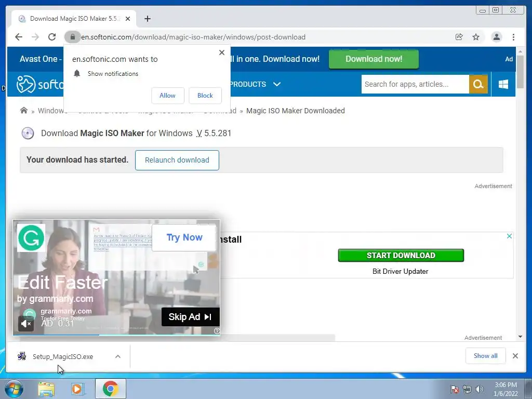Launch Windows Media Player from taskbar
The width and height of the screenshot is (532, 399).
coord(78,389)
